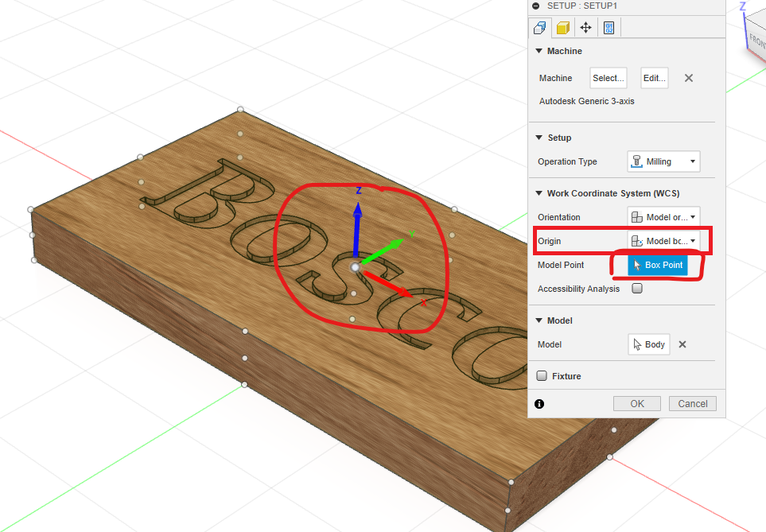Viewport: 766px width, 532px height.
Task: Remove the Body model selection with the X
Action: tap(682, 344)
